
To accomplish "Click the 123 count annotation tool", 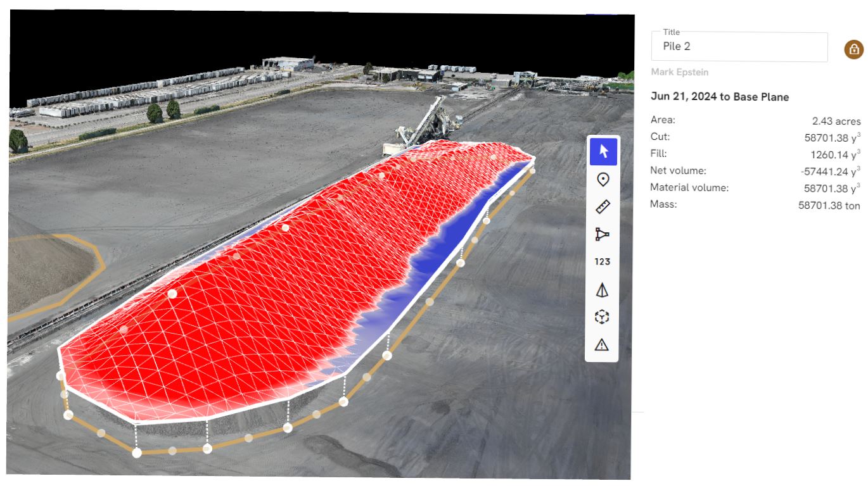I will click(603, 261).
